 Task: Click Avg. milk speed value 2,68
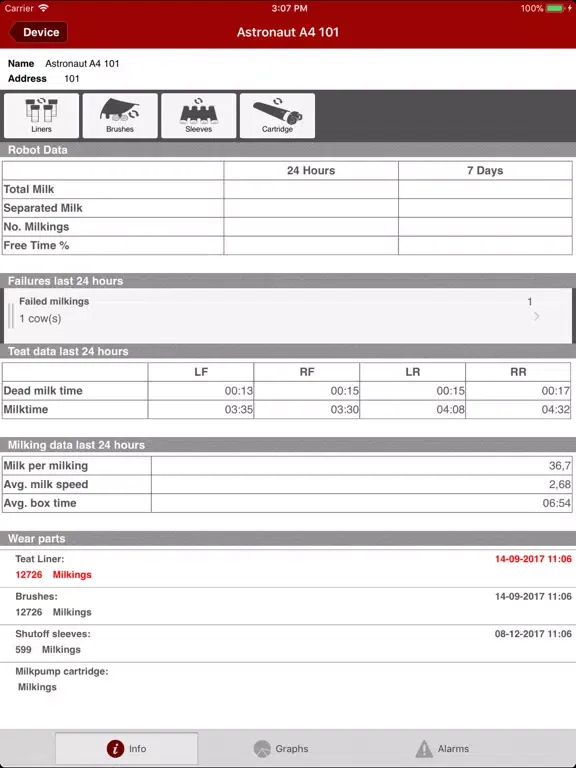[559, 484]
